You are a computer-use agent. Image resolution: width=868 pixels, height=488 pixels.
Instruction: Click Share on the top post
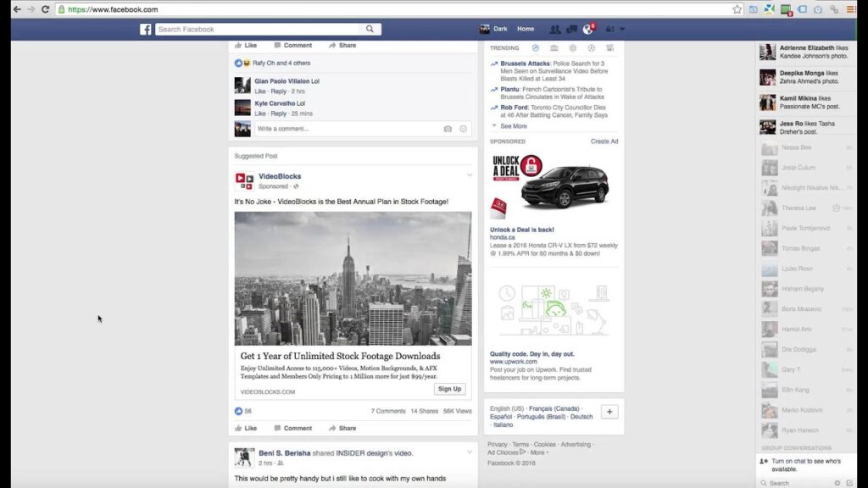tap(342, 46)
